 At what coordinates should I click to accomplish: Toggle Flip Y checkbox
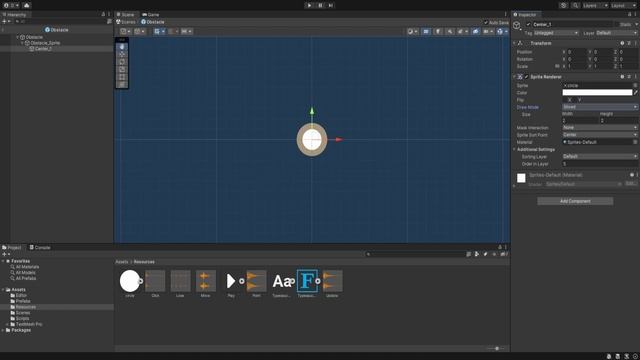[576, 100]
